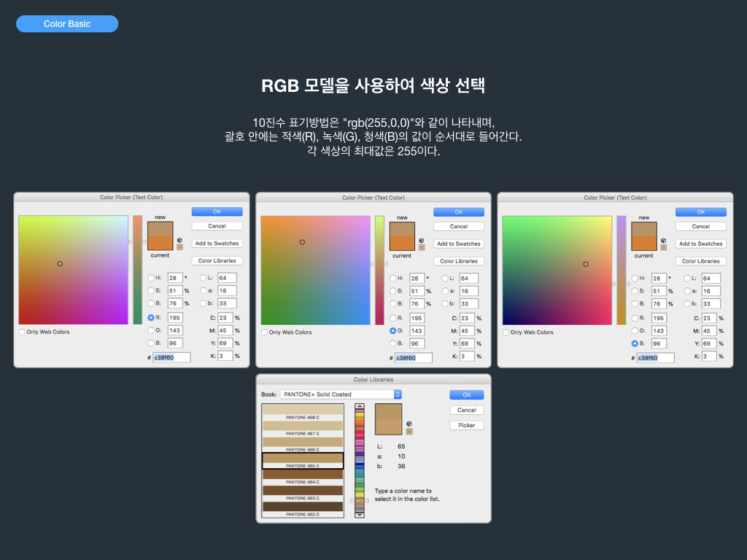The image size is (747, 560).
Task: Select the L radio in the G-selected picker
Action: point(443,279)
